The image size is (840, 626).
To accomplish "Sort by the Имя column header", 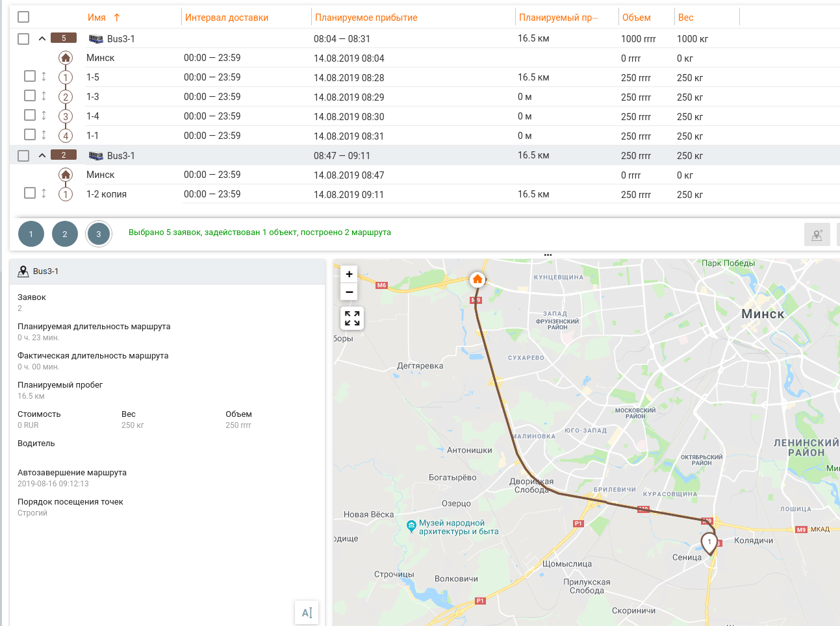I will coord(97,18).
